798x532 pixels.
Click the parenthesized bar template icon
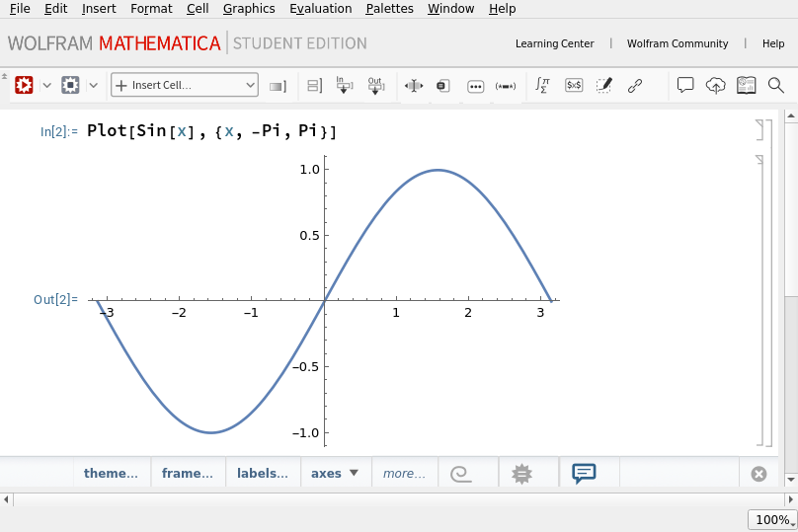[x=506, y=86]
